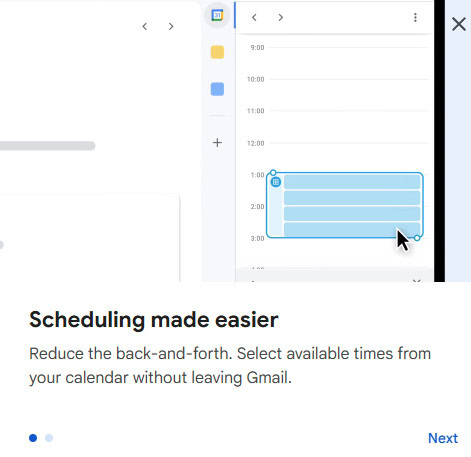The width and height of the screenshot is (471, 457).
Task: Go to next day in calendar panel
Action: point(281,17)
